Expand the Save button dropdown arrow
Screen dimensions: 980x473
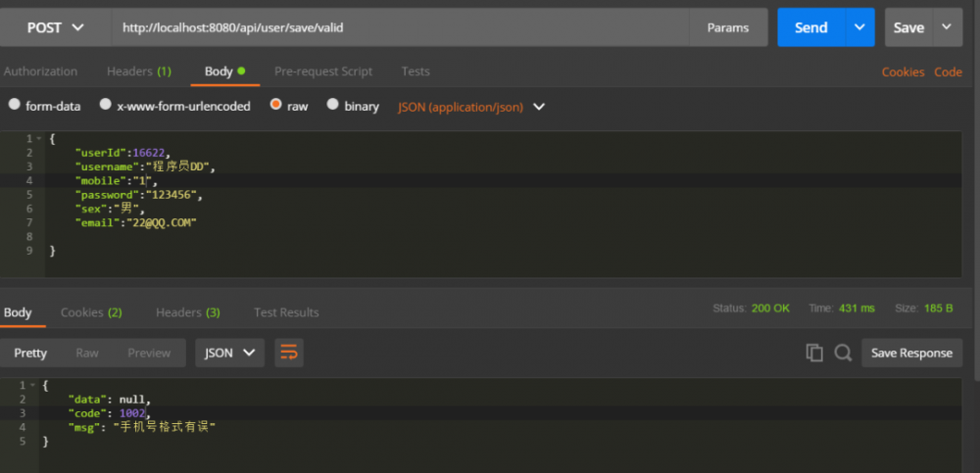[x=947, y=27]
